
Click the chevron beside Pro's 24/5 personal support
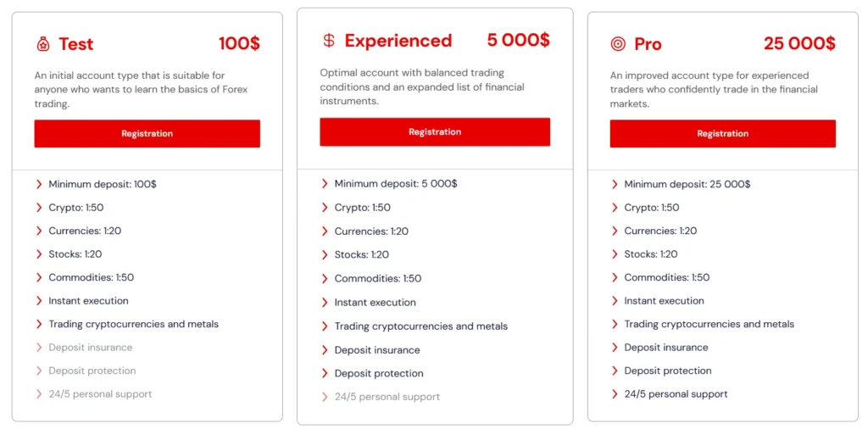pyautogui.click(x=615, y=394)
